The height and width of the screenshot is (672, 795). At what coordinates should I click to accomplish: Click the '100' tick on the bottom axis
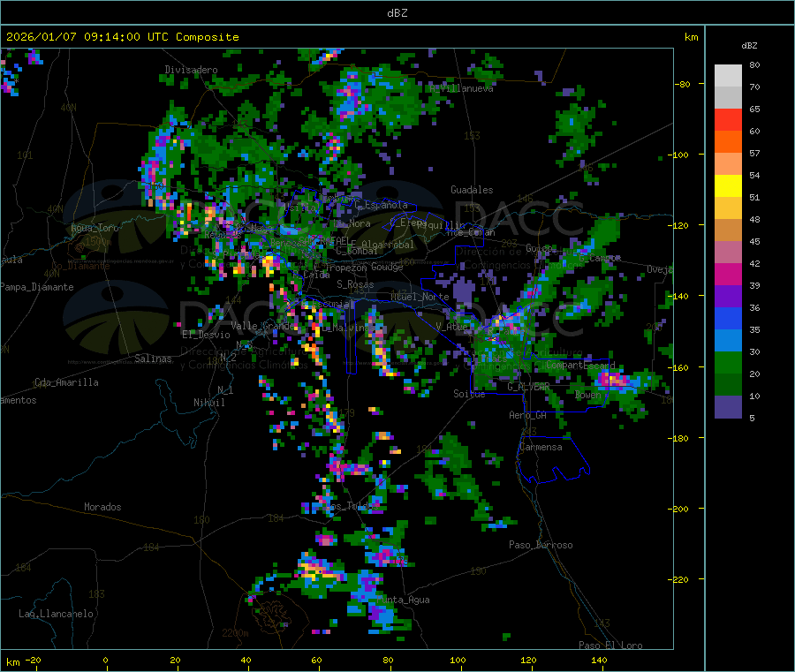pyautogui.click(x=458, y=660)
